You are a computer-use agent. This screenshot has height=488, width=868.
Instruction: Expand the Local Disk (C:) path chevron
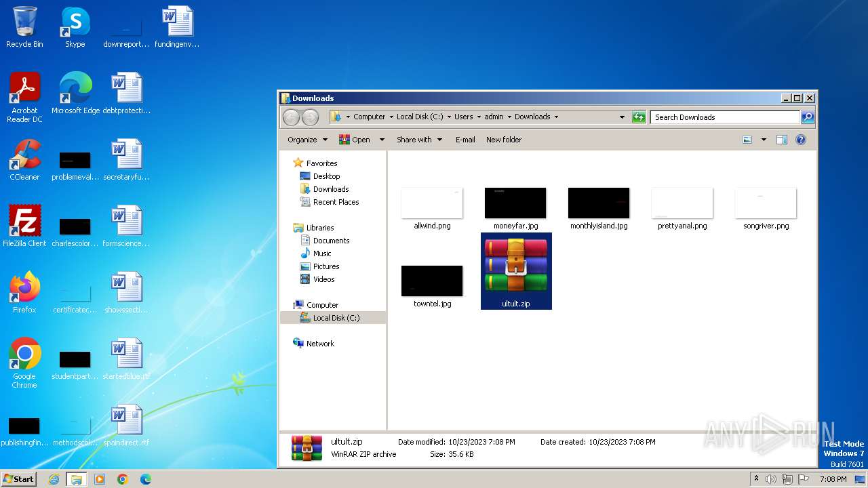tap(448, 117)
